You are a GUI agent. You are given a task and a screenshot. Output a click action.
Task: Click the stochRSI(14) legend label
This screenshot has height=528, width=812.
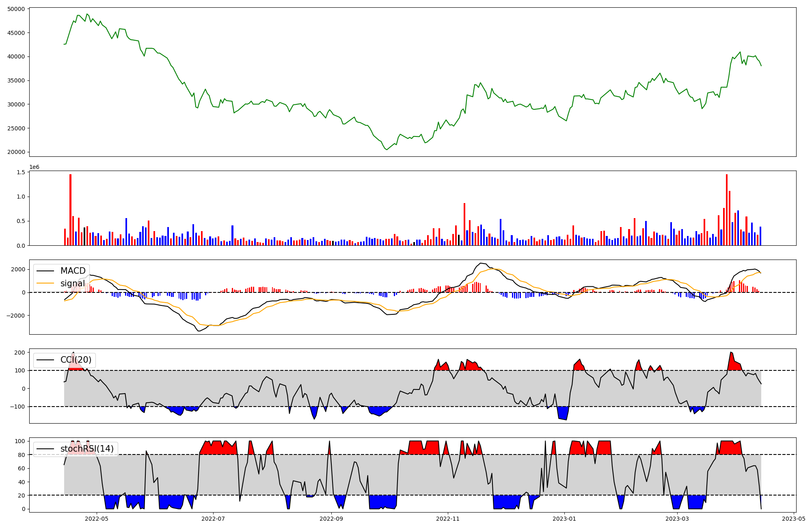pos(87,449)
